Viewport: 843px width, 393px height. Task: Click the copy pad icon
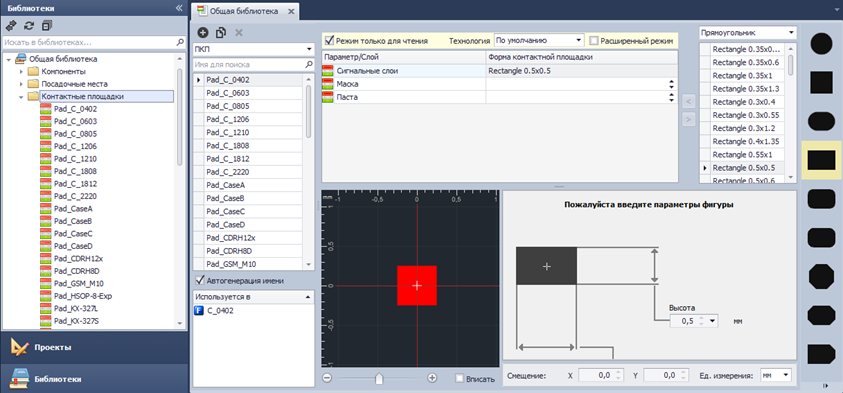(220, 33)
